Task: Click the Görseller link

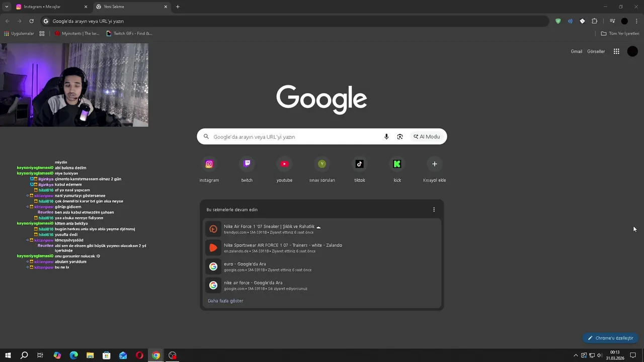Action: tap(596, 51)
